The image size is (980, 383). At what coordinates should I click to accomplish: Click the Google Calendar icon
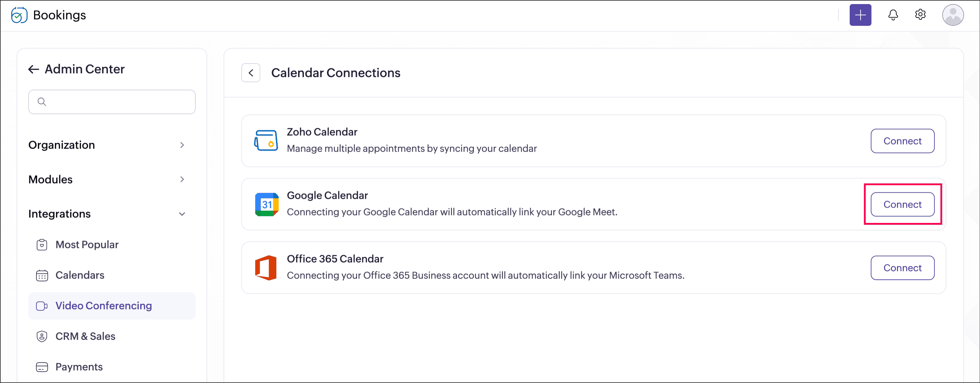(267, 205)
